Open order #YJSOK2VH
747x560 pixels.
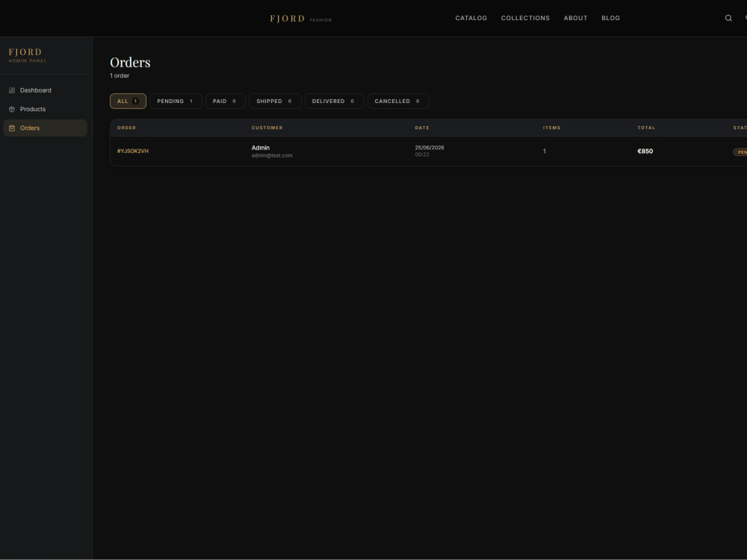(133, 151)
